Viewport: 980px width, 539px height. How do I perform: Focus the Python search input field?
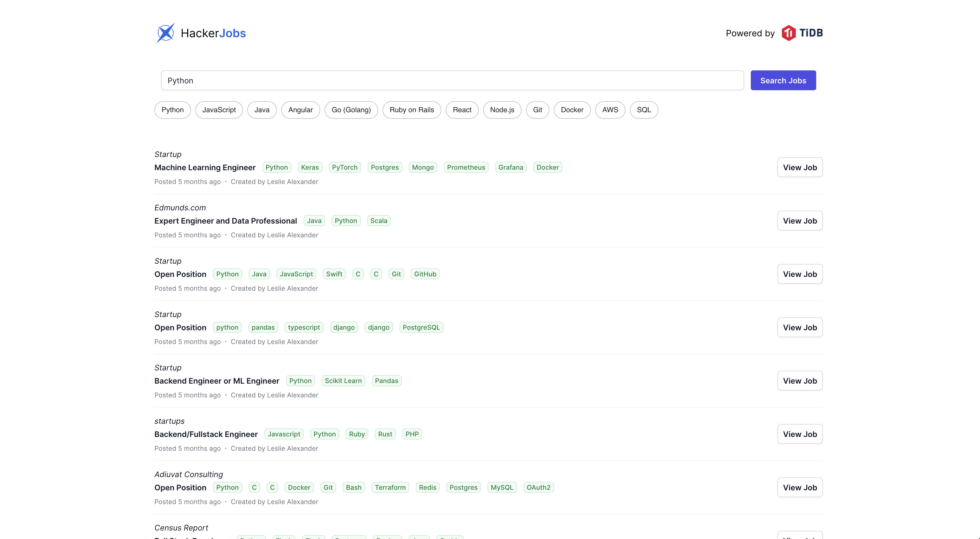click(x=452, y=80)
